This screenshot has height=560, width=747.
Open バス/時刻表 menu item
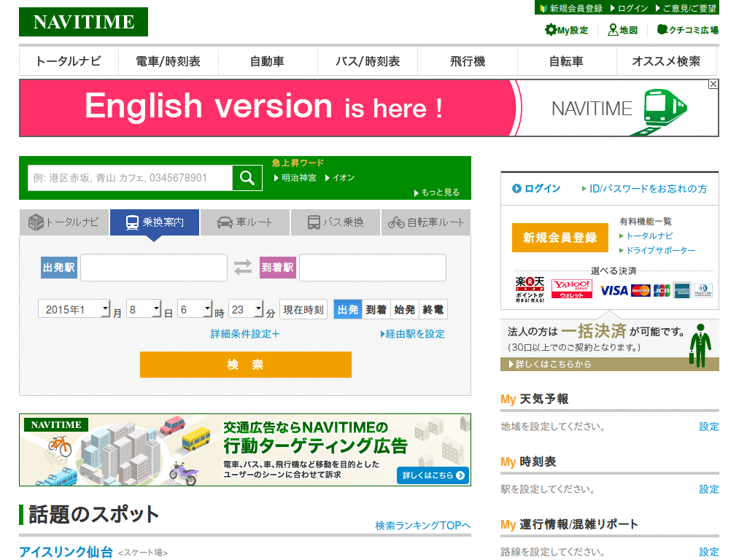[x=368, y=61]
